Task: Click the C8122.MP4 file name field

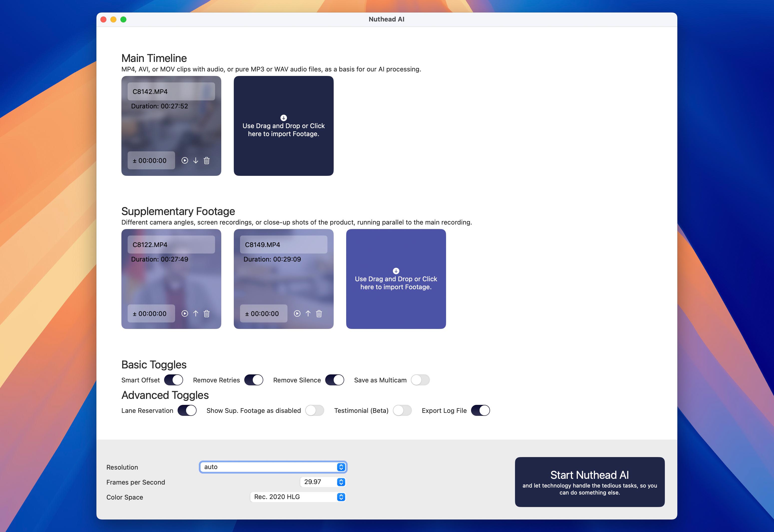Action: [171, 245]
